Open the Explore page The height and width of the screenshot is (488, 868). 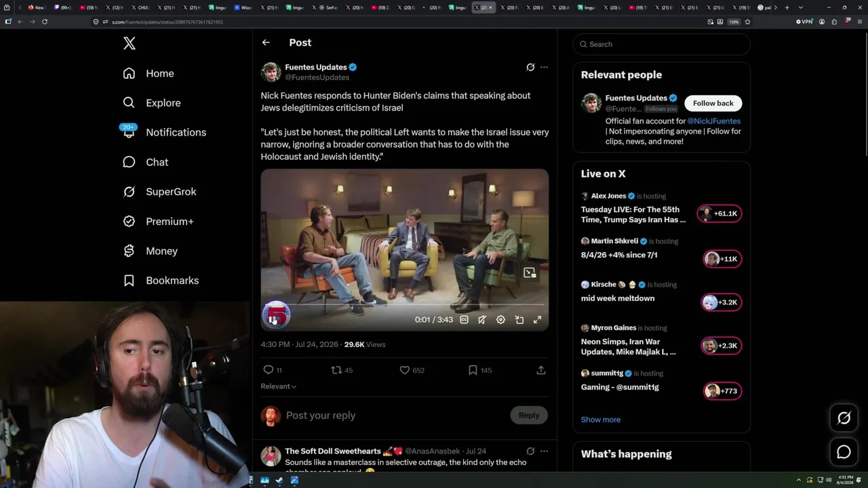click(152, 103)
